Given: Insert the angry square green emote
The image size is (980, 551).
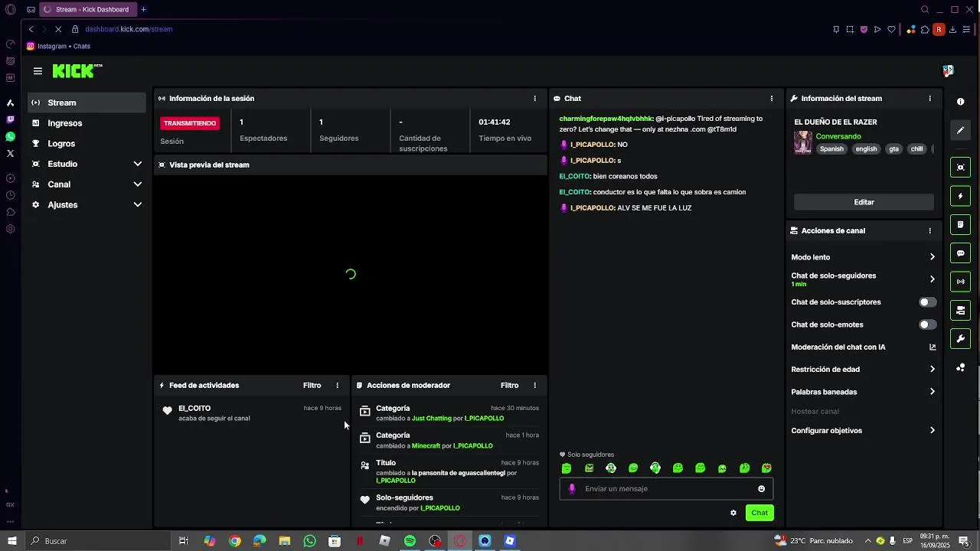Looking at the screenshot, I should click(x=589, y=468).
